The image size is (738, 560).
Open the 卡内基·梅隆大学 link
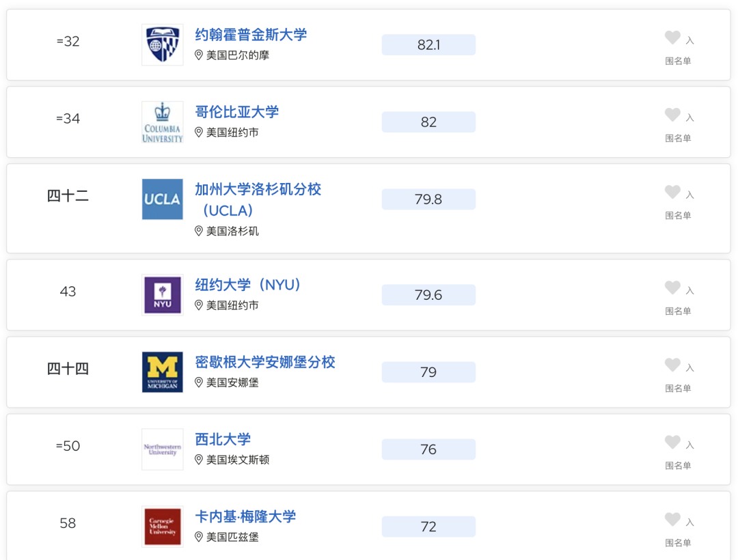point(245,517)
